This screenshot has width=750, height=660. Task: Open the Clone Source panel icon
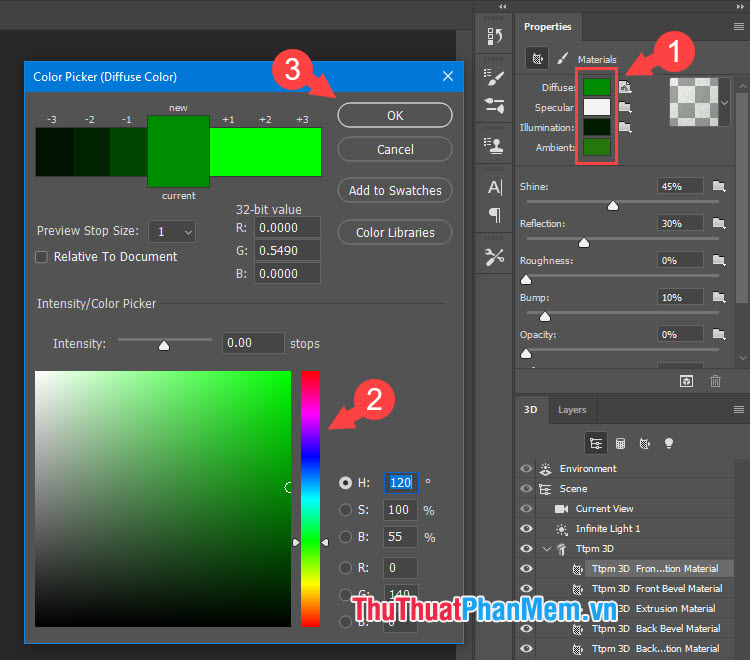[495, 146]
